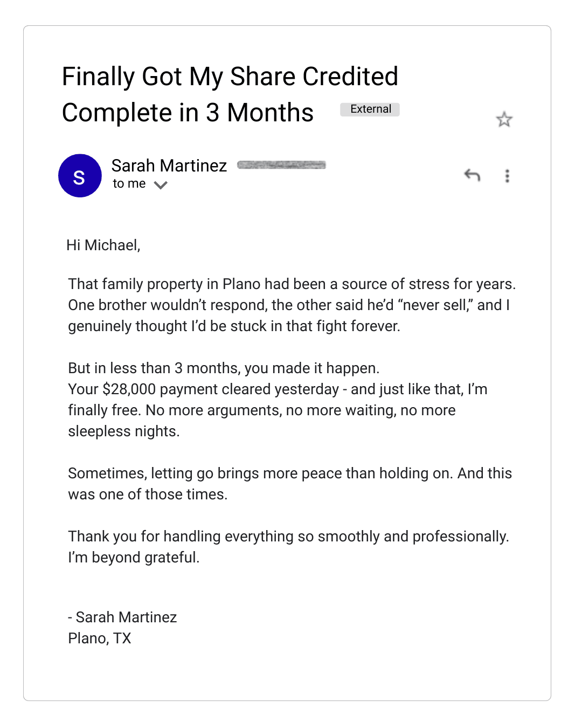Image resolution: width=582 pixels, height=728 pixels.
Task: Expand recipient details next to 'to me'
Action: (161, 185)
